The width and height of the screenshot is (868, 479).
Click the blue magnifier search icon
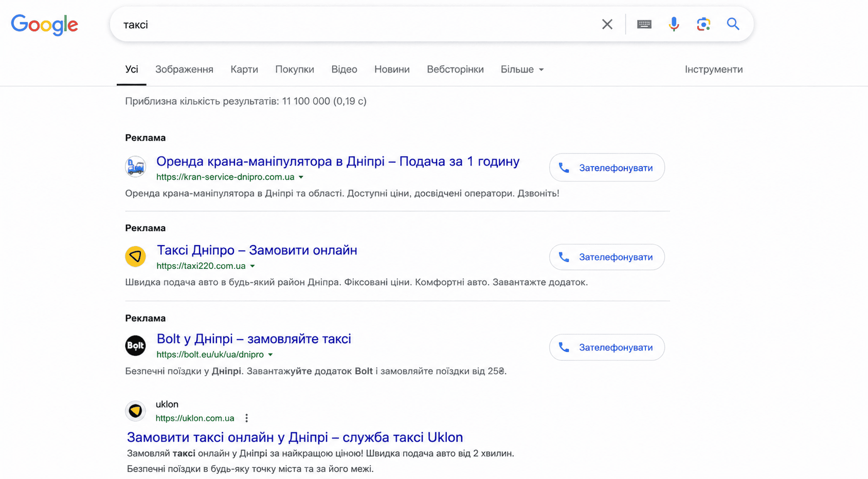pyautogui.click(x=733, y=24)
